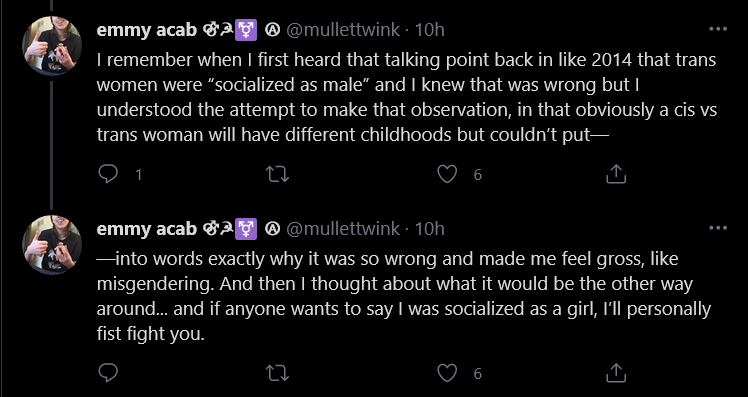This screenshot has width=748, height=397.
Task: Open second tweet text ending with fist fight you
Action: [404, 296]
